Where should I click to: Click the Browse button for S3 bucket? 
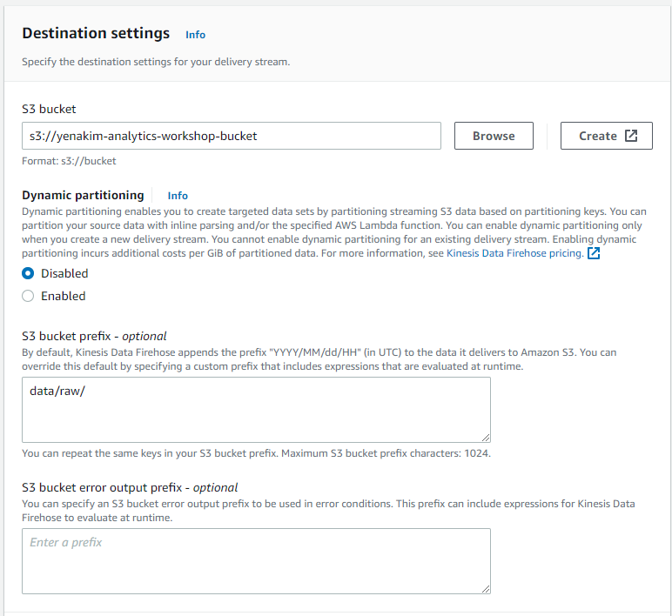(494, 136)
